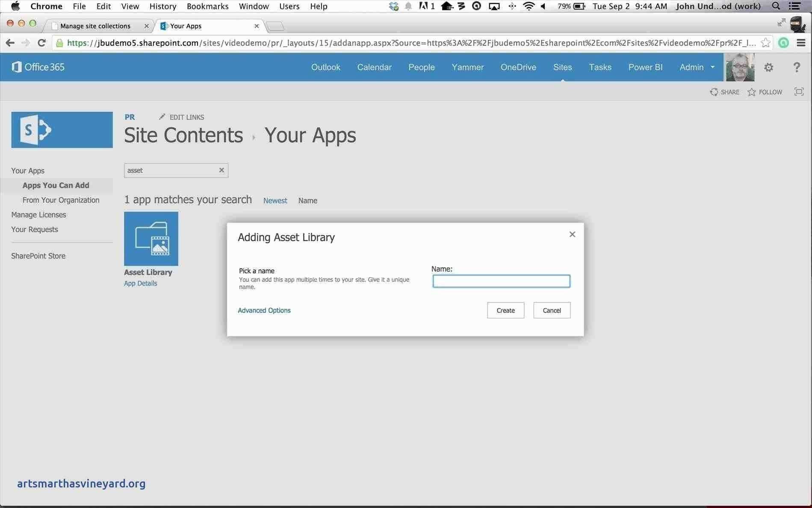812x508 pixels.
Task: Click the Asset Library app tile icon
Action: pyautogui.click(x=151, y=239)
